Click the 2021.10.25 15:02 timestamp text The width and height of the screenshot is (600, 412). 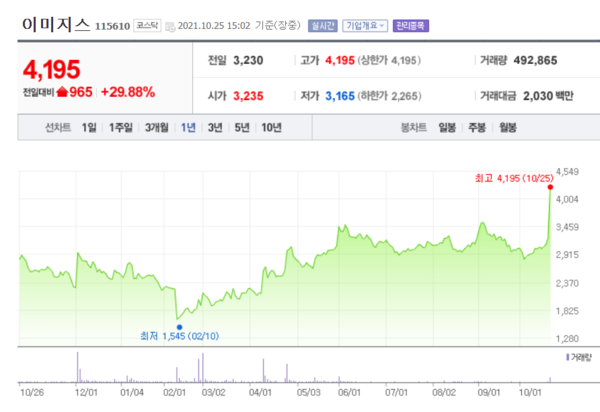(x=214, y=26)
